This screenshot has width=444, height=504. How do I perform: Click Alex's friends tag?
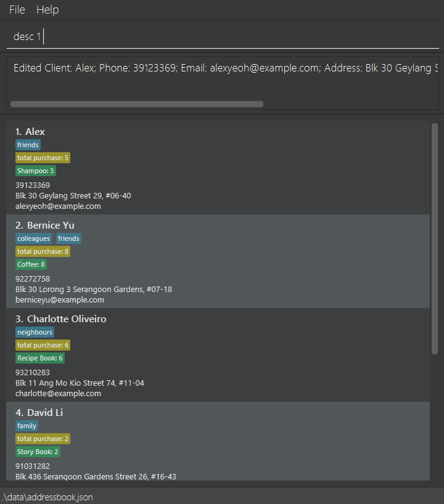point(28,145)
